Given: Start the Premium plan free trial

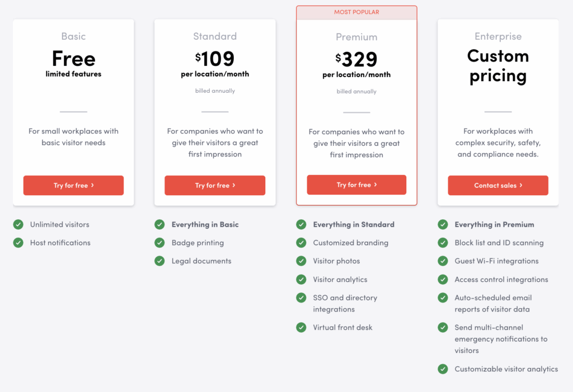Looking at the screenshot, I should (x=356, y=185).
